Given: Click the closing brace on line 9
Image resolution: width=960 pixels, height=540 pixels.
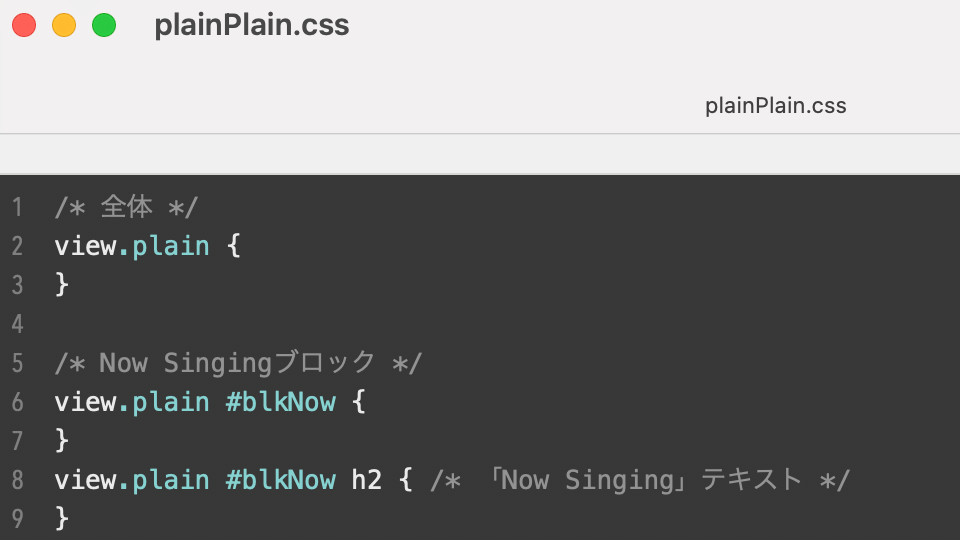Looking at the screenshot, I should click(62, 518).
